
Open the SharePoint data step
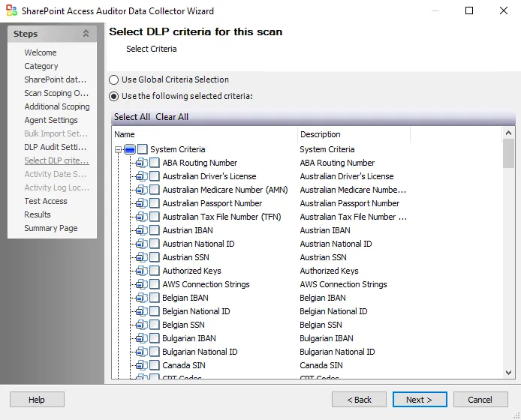55,79
